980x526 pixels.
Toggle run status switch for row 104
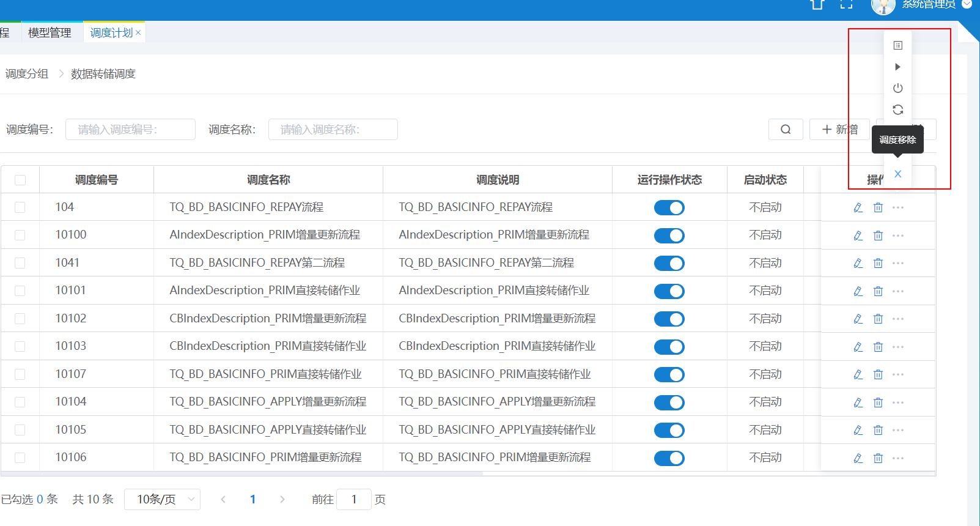pos(669,208)
